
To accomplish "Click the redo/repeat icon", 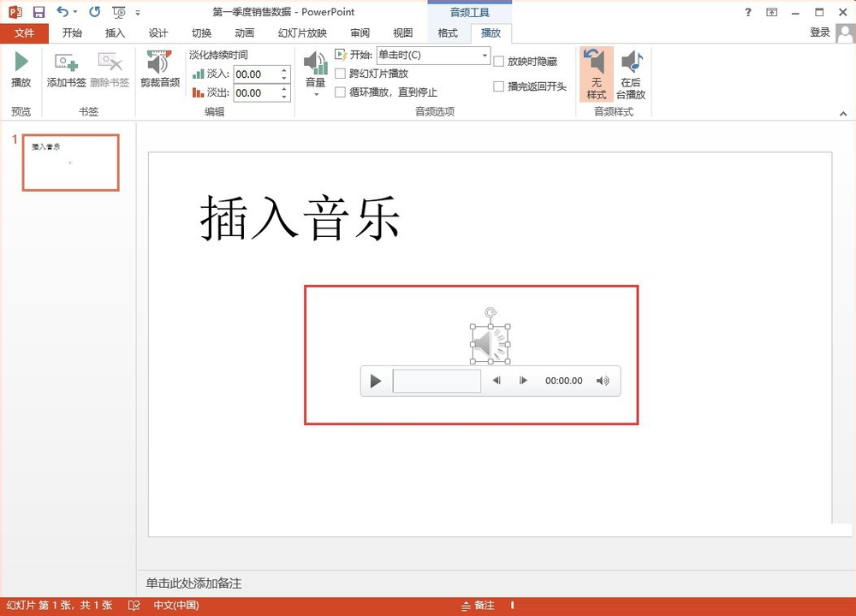I will coord(95,11).
